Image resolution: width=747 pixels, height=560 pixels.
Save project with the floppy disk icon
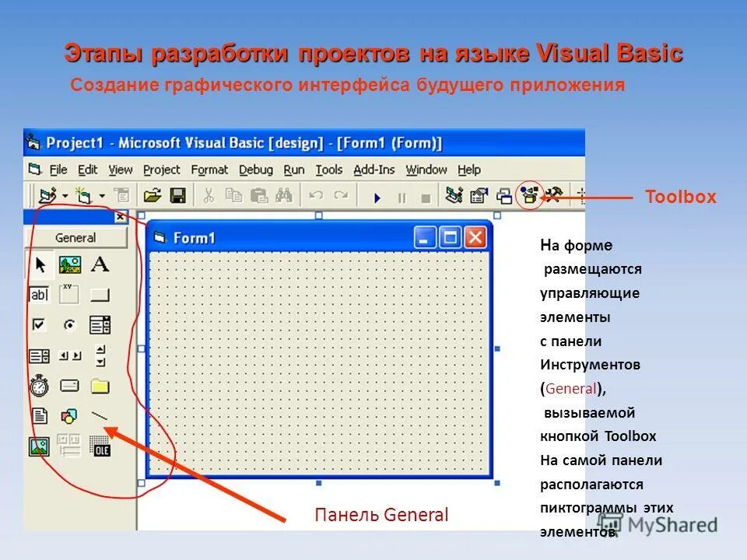177,195
